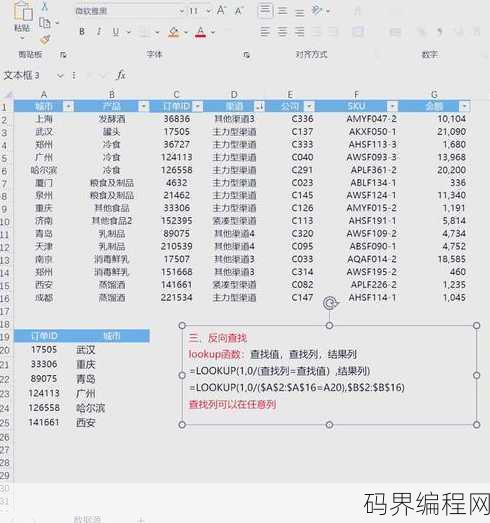Open clipboard (剪贴板) dialog launcher
Viewport: 490px width, 523px height.
[x=63, y=54]
